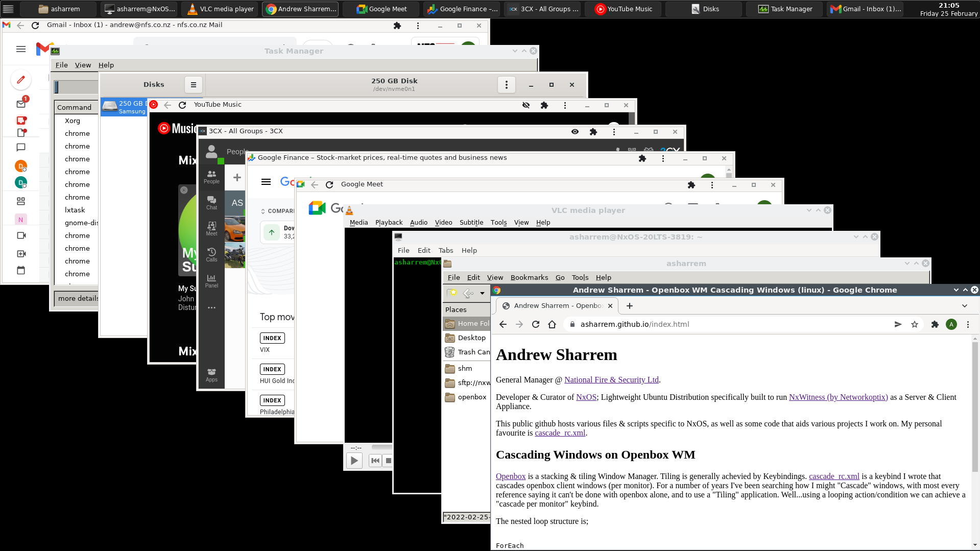Open a new tab with the plus button

click(x=630, y=306)
